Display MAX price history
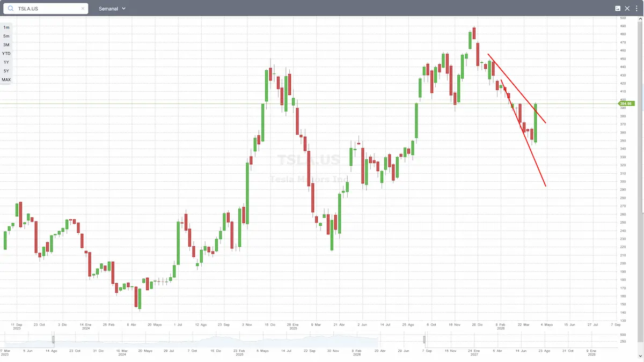 6,80
